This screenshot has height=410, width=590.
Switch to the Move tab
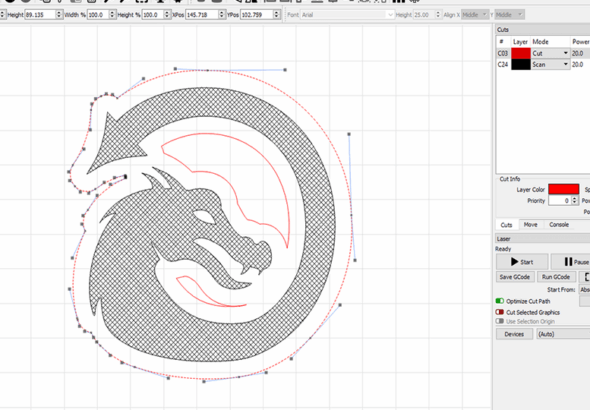point(531,225)
